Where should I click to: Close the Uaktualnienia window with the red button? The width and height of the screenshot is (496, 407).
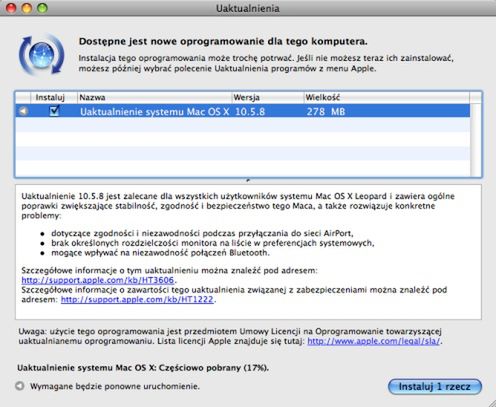pyautogui.click(x=11, y=8)
